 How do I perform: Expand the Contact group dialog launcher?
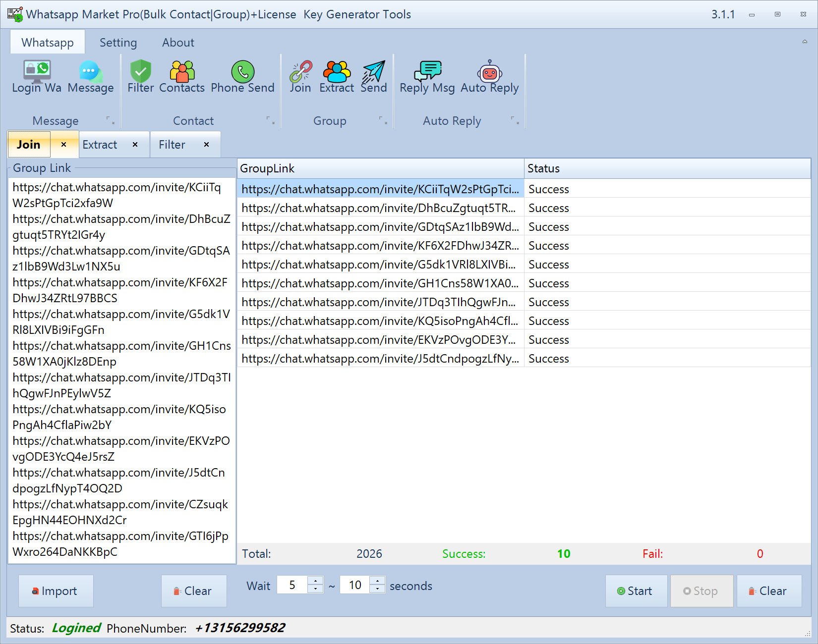[x=270, y=120]
